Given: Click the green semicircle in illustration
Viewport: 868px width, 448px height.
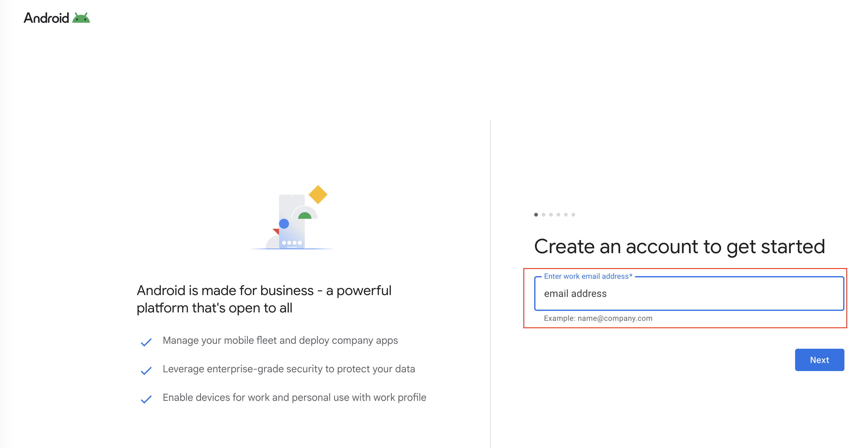Looking at the screenshot, I should 305,216.
